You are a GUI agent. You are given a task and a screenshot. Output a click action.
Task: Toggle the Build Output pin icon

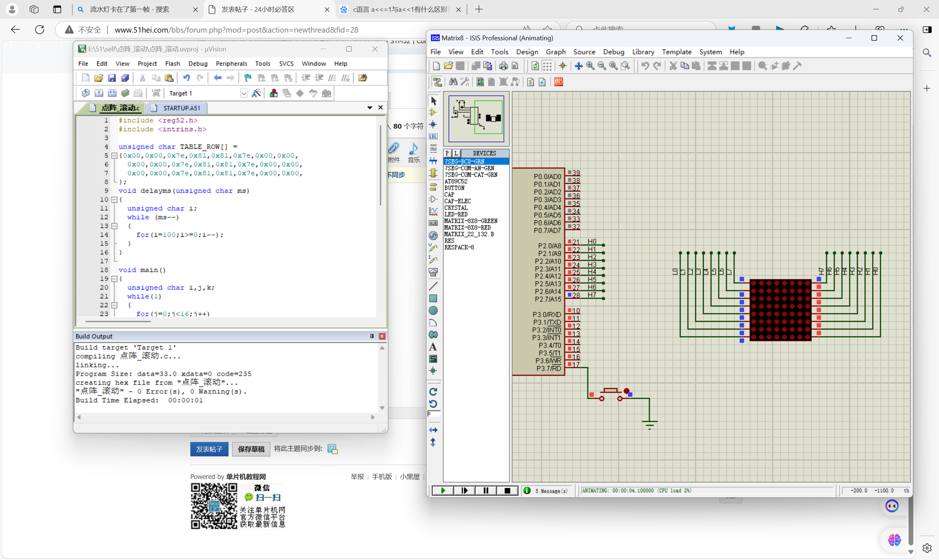tap(372, 336)
